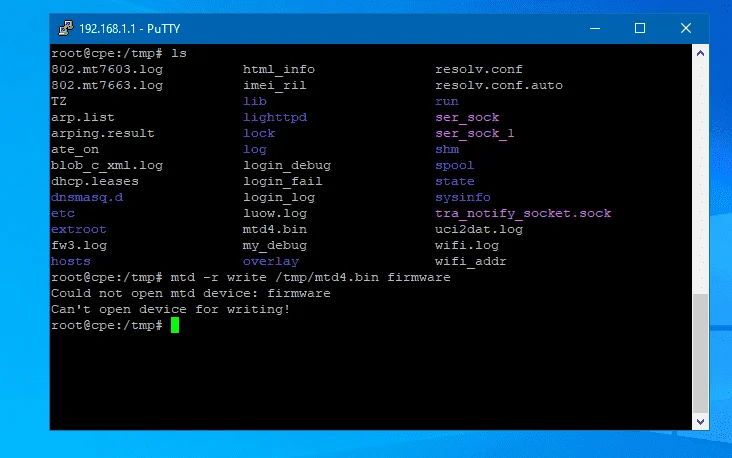
Task: Click the state directory entry
Action: 455,181
